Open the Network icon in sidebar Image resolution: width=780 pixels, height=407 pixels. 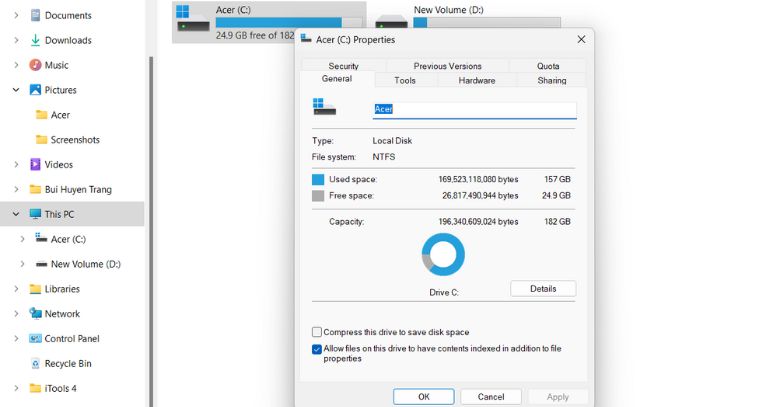[x=35, y=313]
